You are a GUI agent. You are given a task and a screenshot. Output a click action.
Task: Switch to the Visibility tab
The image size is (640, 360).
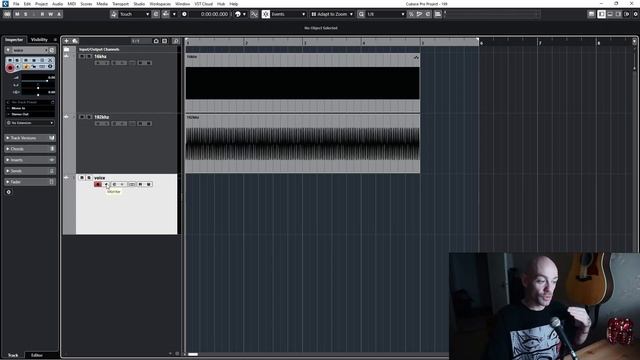point(39,40)
